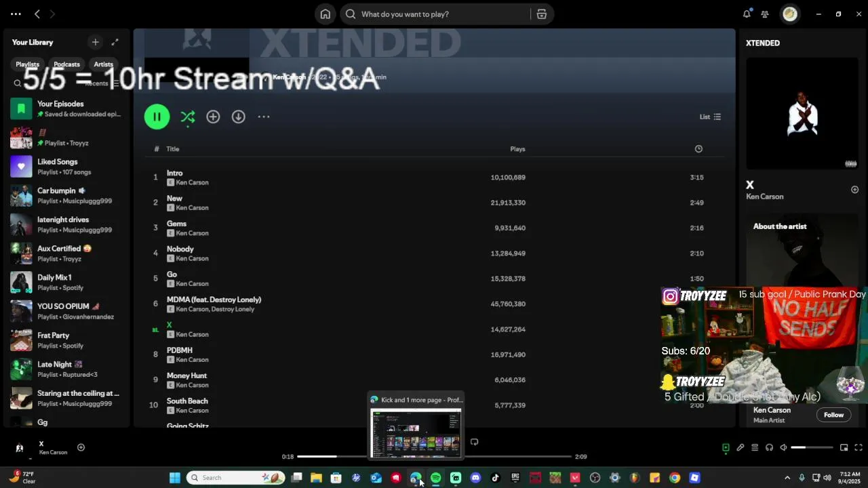Viewport: 868px width, 488px height.
Task: Open the 'YOU SO OPIUM' playlist
Action: (x=66, y=311)
